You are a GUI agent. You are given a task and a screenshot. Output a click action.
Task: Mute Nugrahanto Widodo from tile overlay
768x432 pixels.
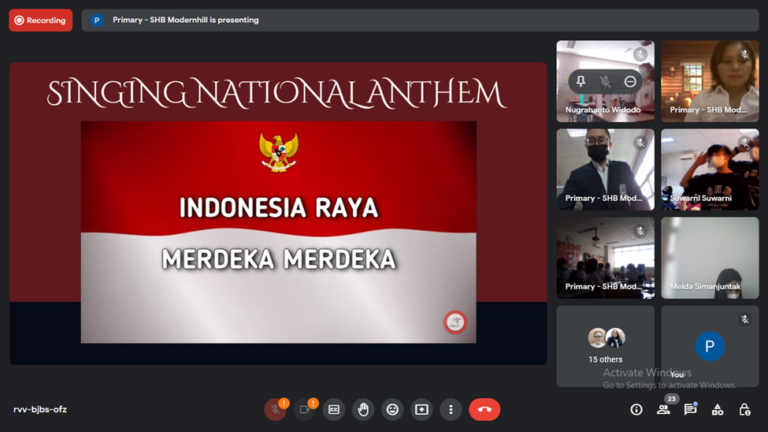pos(605,81)
